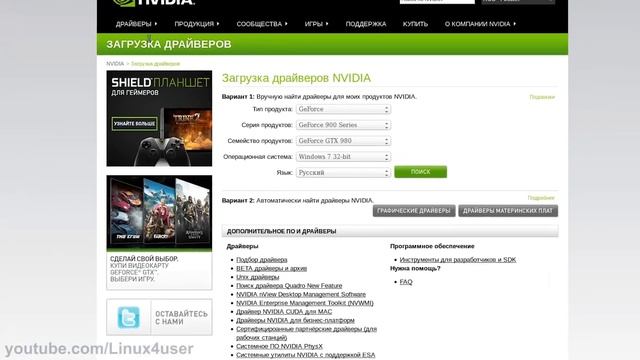Expand the Язык dropdown
The width and height of the screenshot is (640, 360).
(343, 173)
